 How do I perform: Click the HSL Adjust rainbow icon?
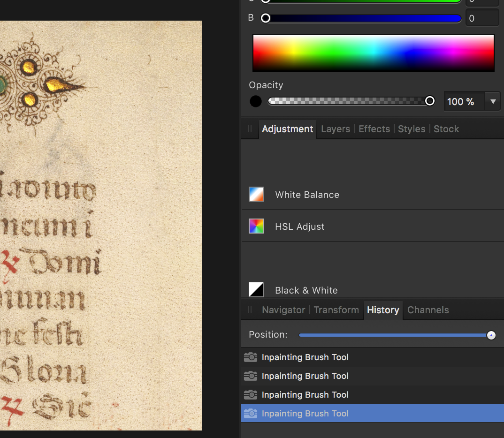click(256, 226)
